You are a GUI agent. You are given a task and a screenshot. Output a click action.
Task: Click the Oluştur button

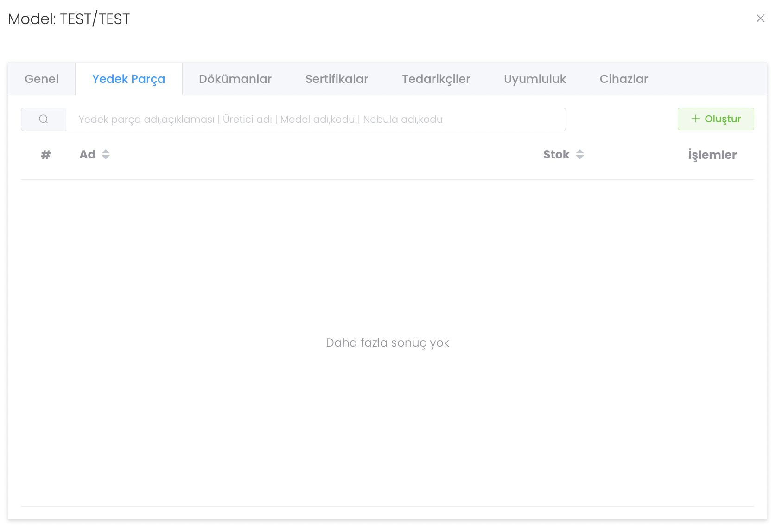coord(716,119)
